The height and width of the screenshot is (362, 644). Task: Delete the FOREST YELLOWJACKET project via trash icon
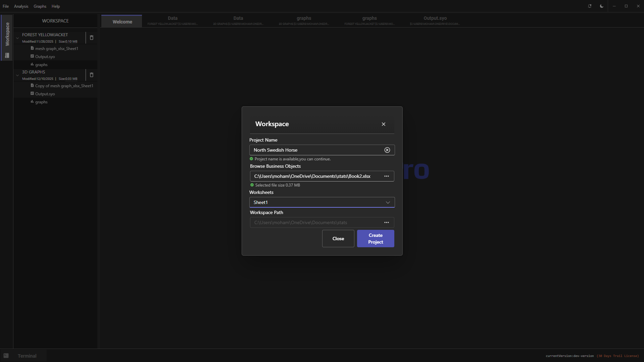91,38
